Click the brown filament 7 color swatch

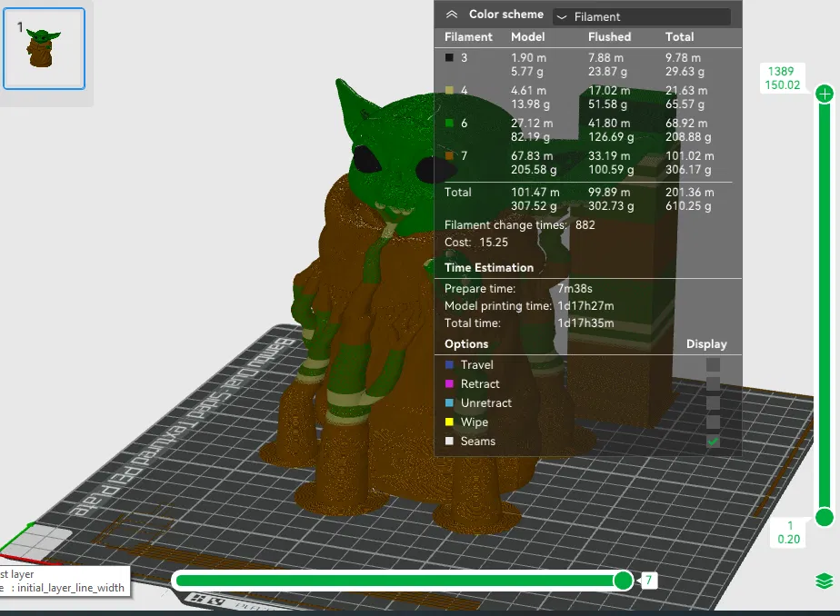click(x=449, y=155)
